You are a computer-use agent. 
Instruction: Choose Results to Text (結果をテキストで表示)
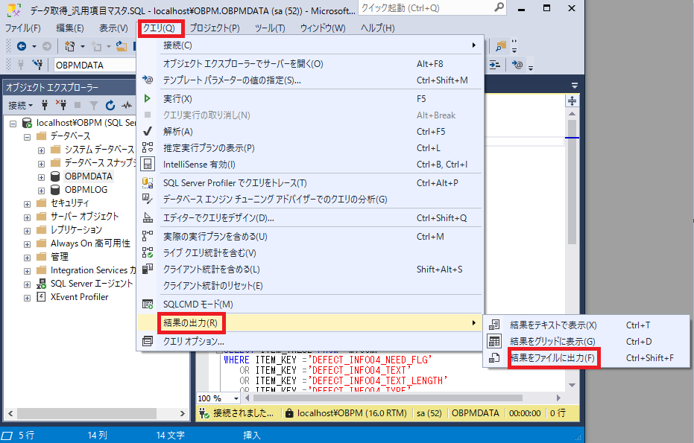coord(553,325)
